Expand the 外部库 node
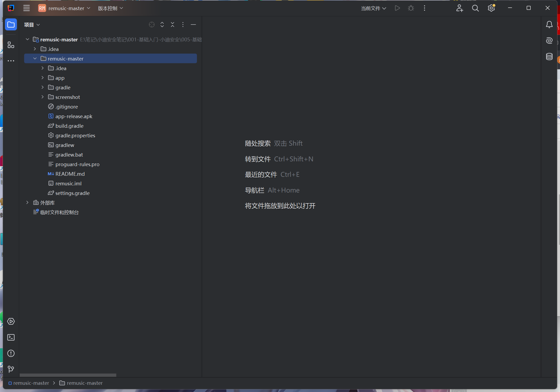This screenshot has width=560, height=392. click(x=27, y=203)
